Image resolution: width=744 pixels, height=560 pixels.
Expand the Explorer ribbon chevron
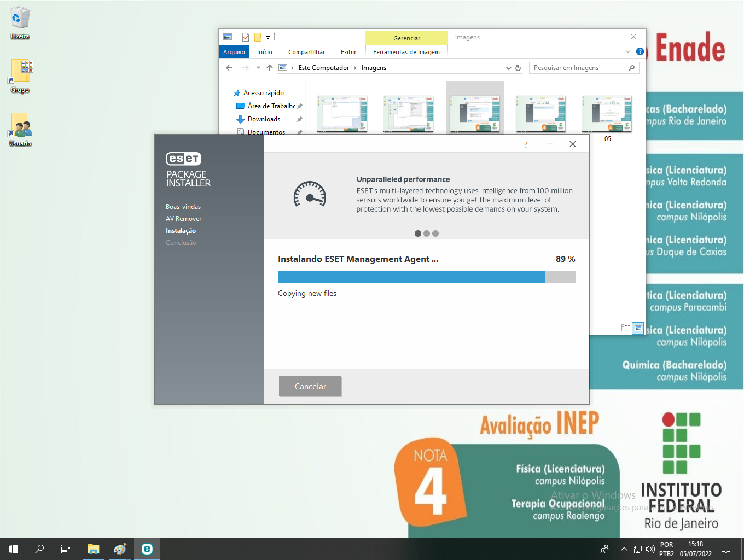point(627,51)
